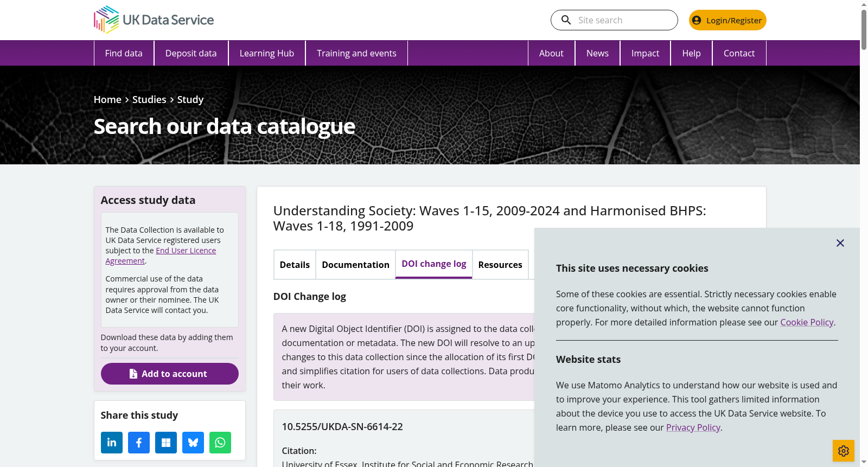
Task: Click the Studies breadcrumb link
Action: [149, 100]
